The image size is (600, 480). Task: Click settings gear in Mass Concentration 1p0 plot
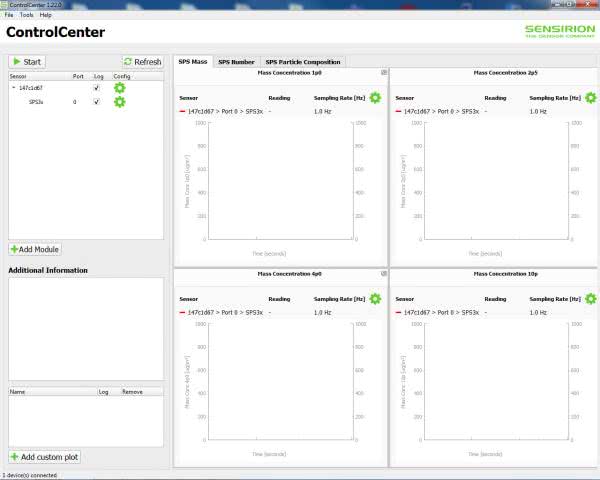[375, 98]
